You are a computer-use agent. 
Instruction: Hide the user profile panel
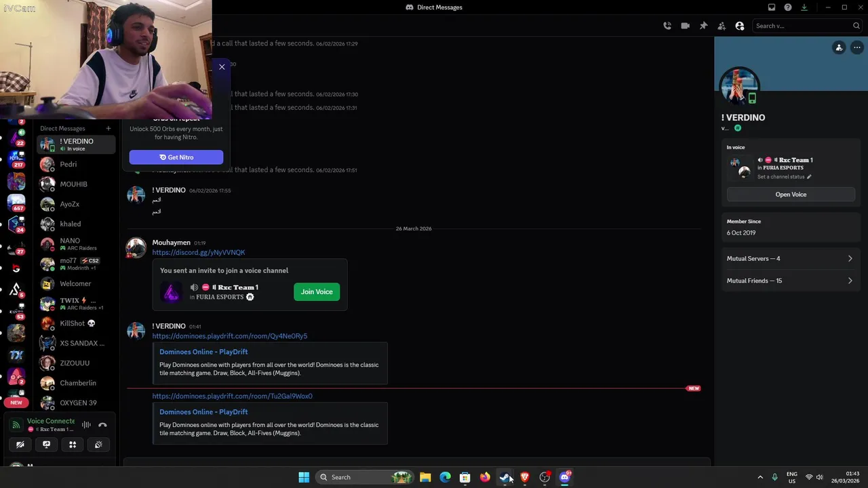coord(740,26)
